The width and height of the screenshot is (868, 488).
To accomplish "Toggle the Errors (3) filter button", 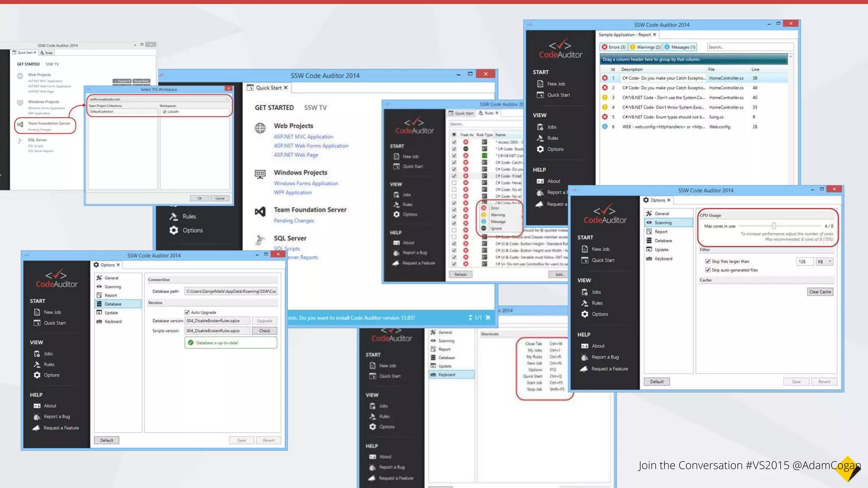I will coord(613,47).
